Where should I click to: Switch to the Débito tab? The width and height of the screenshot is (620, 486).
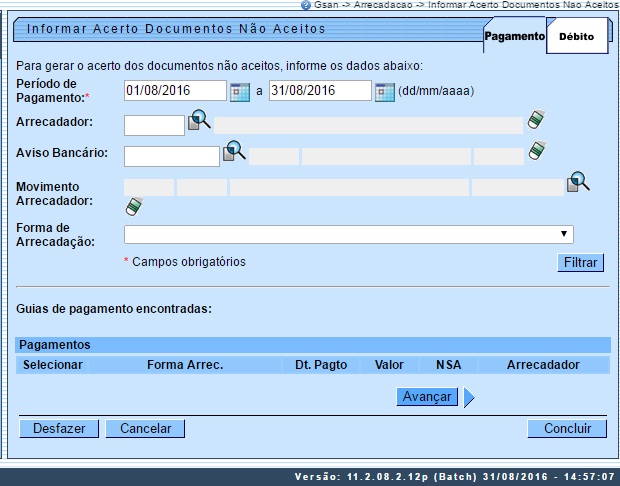point(576,37)
